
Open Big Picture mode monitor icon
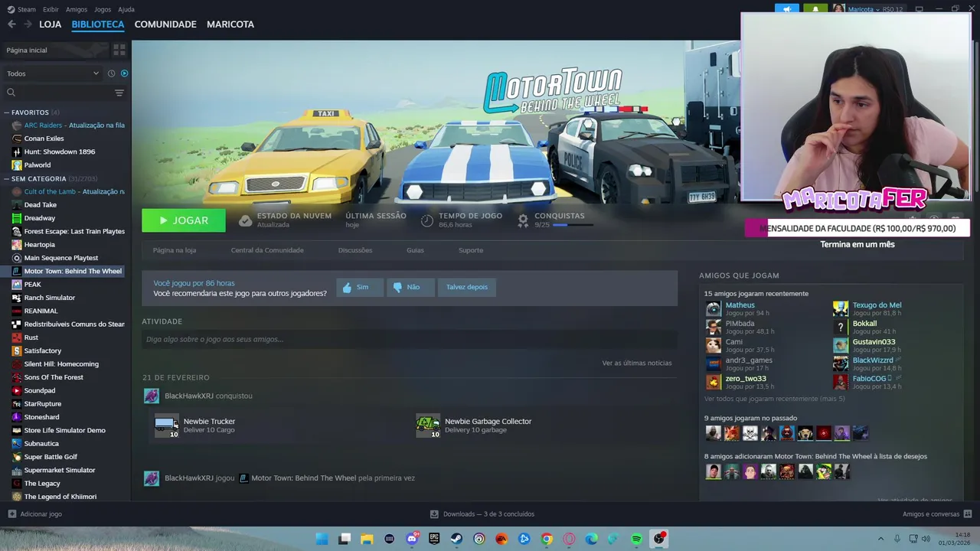coord(919,9)
